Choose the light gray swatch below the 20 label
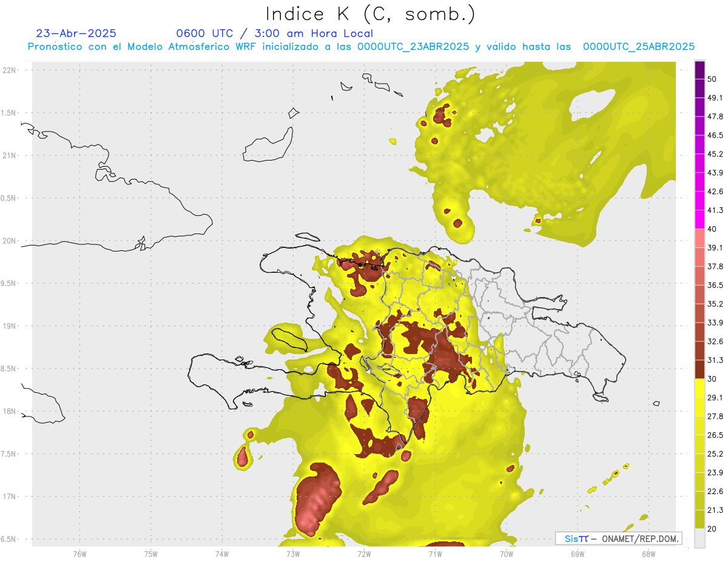728x562 pixels. [700, 538]
